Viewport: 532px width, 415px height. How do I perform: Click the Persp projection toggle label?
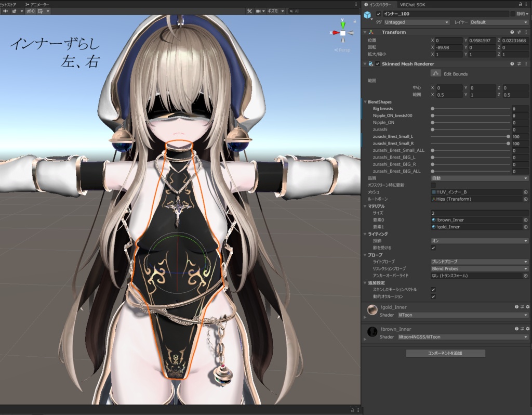tap(342, 50)
